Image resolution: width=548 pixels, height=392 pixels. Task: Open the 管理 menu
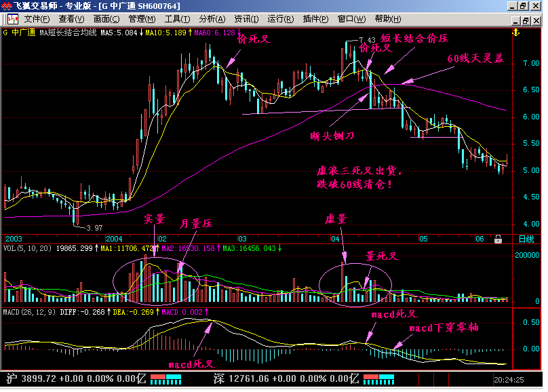[x=142, y=18]
